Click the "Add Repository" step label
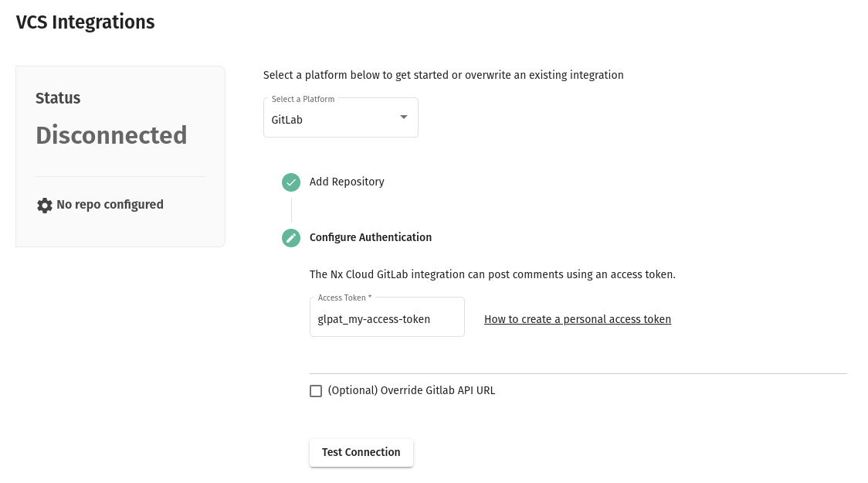 pos(347,182)
